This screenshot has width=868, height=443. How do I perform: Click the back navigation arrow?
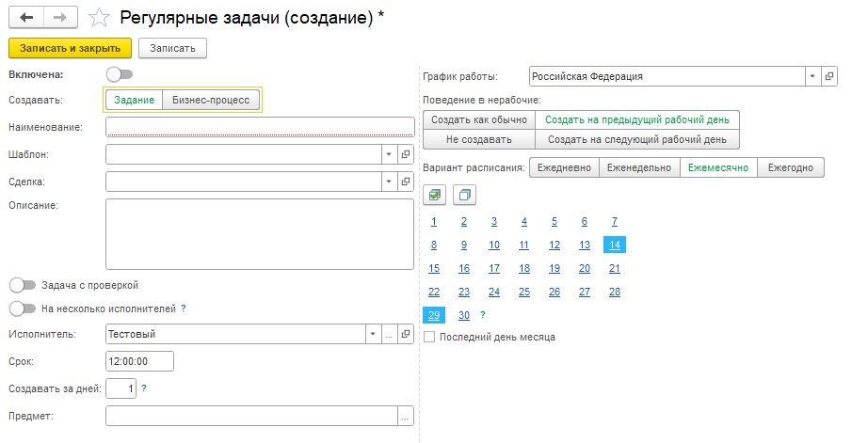click(x=26, y=18)
